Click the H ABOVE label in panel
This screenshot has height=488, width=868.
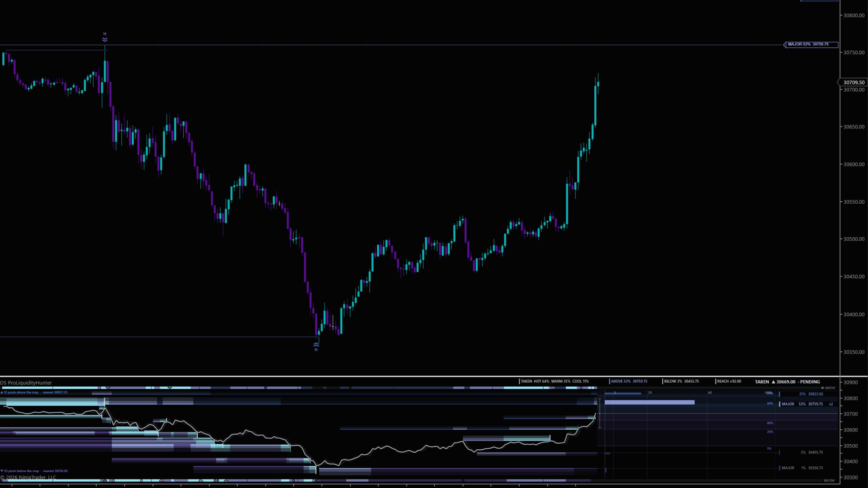[828, 388]
